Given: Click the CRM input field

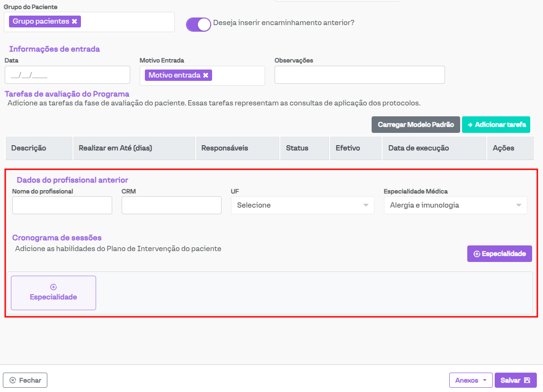Looking at the screenshot, I should point(171,205).
